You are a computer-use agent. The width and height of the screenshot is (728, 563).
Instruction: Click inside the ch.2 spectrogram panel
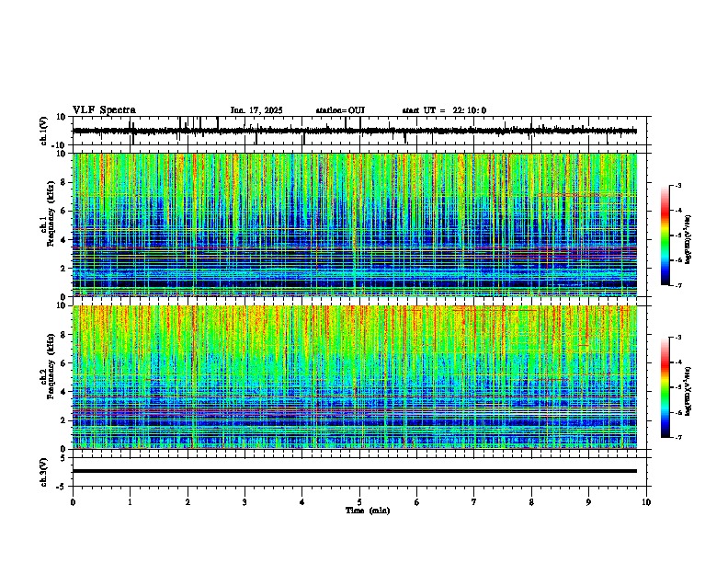(x=355, y=377)
